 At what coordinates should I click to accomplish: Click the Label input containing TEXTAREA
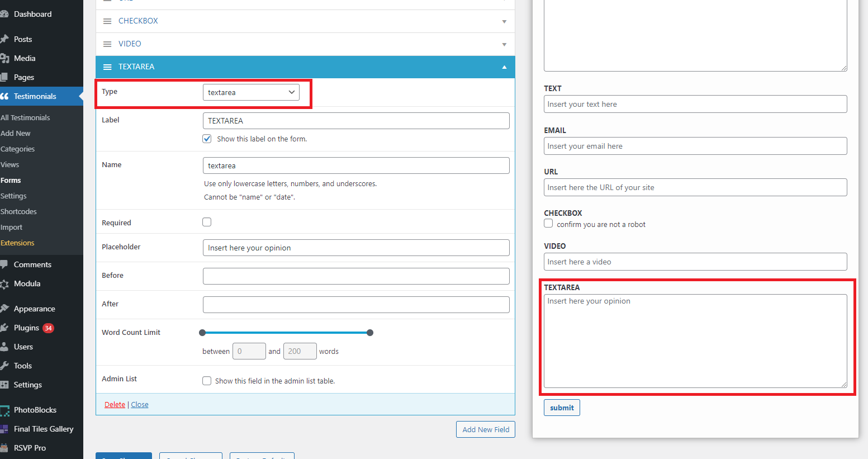click(x=356, y=121)
